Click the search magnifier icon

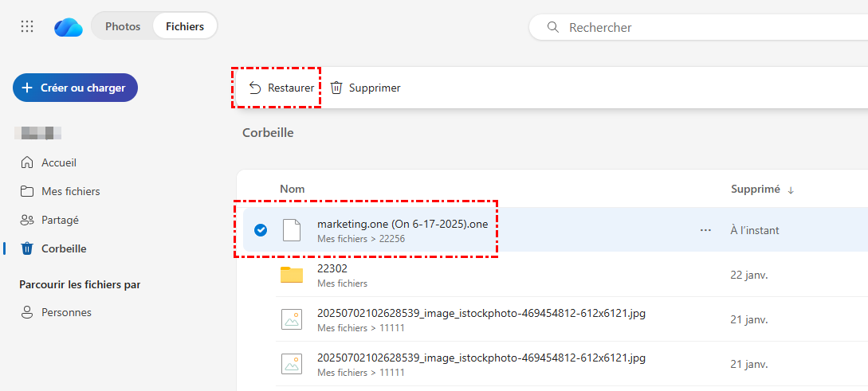click(552, 27)
